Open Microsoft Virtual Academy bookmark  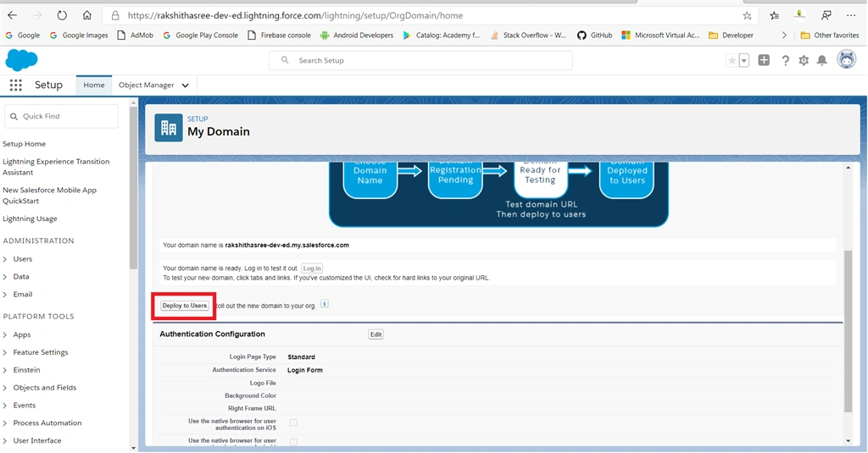coord(660,35)
